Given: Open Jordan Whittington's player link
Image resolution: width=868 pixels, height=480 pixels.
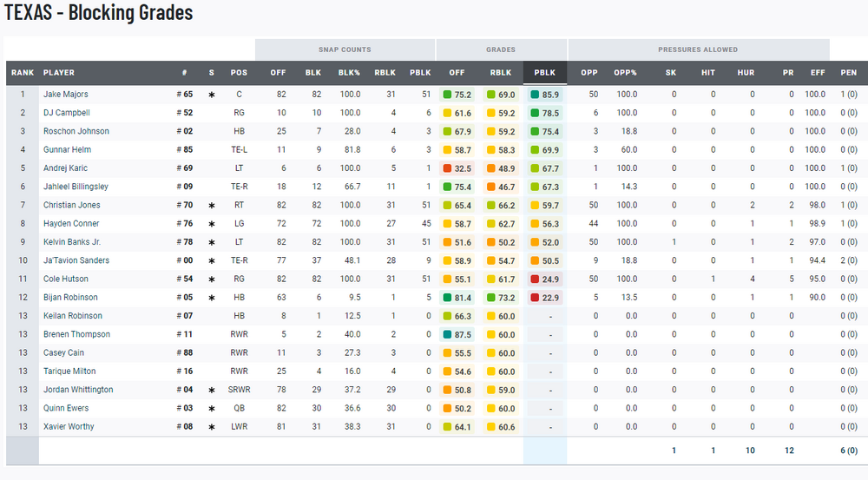Looking at the screenshot, I should tap(79, 391).
